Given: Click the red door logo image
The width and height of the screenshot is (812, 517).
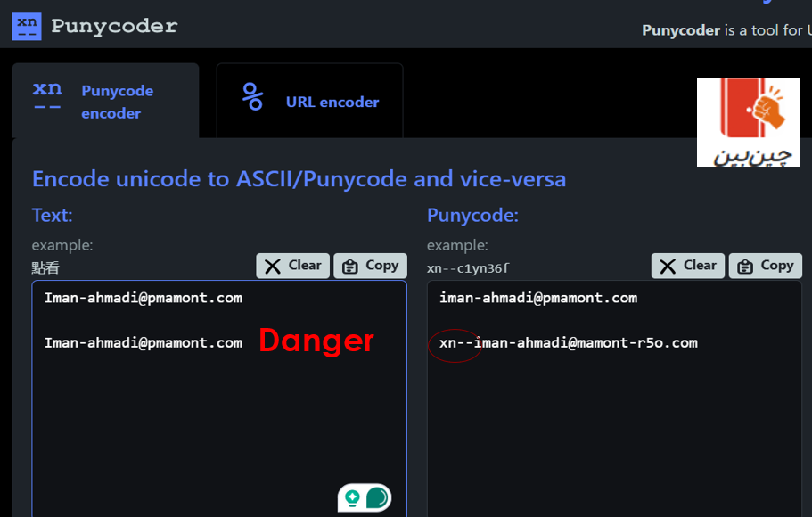Looking at the screenshot, I should tap(749, 122).
